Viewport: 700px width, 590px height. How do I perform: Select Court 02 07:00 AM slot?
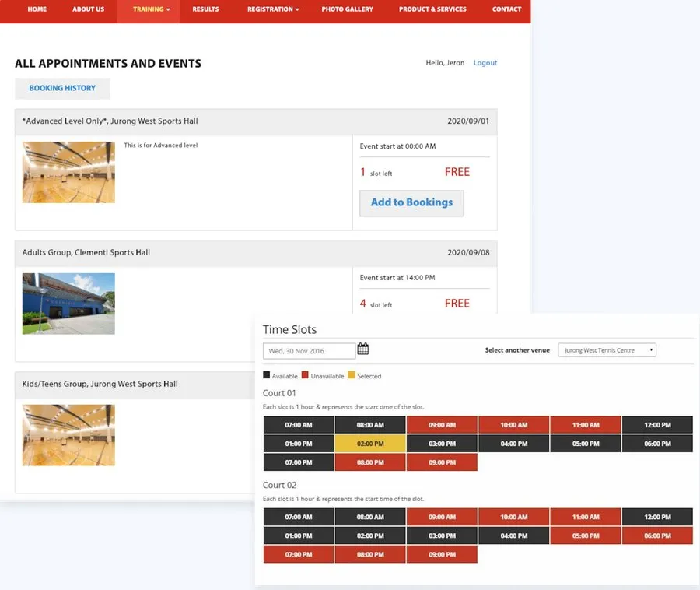299,517
